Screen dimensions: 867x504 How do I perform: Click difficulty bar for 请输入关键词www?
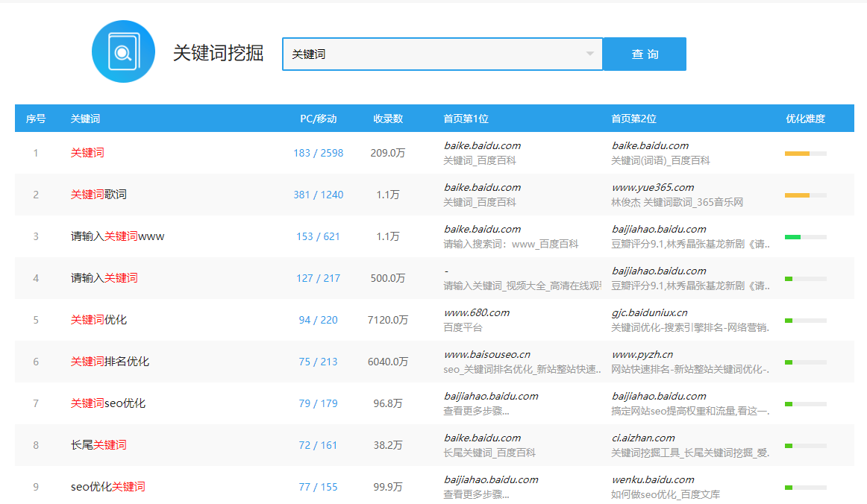pos(806,237)
